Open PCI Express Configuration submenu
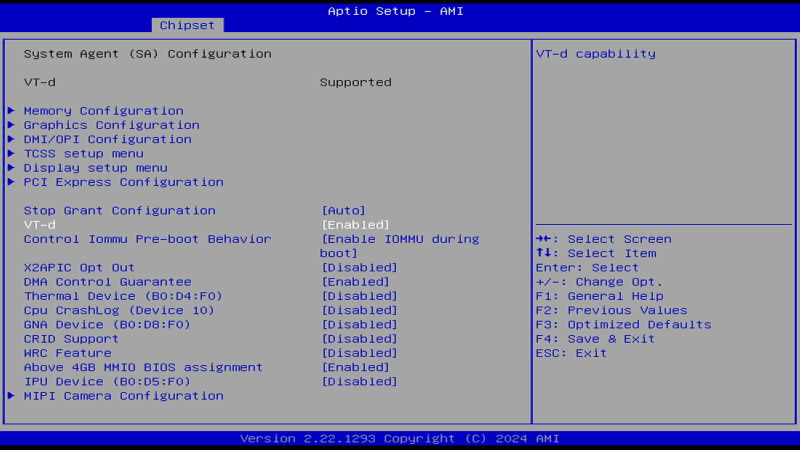The image size is (800, 450). tap(123, 182)
